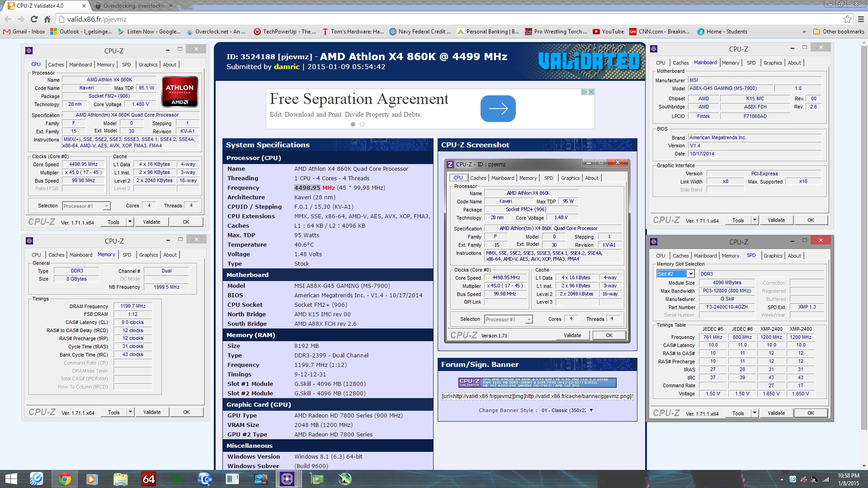Switch to Graphics tab in top-left CPU-Z
Screen dimensions: 868x488
pos(148,65)
